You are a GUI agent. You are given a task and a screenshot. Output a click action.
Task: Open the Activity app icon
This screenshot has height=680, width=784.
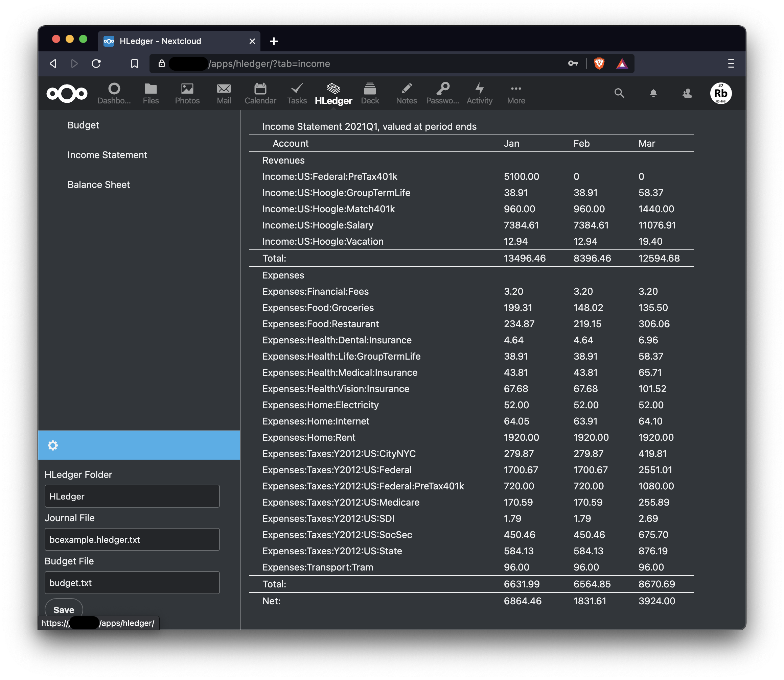(x=479, y=93)
